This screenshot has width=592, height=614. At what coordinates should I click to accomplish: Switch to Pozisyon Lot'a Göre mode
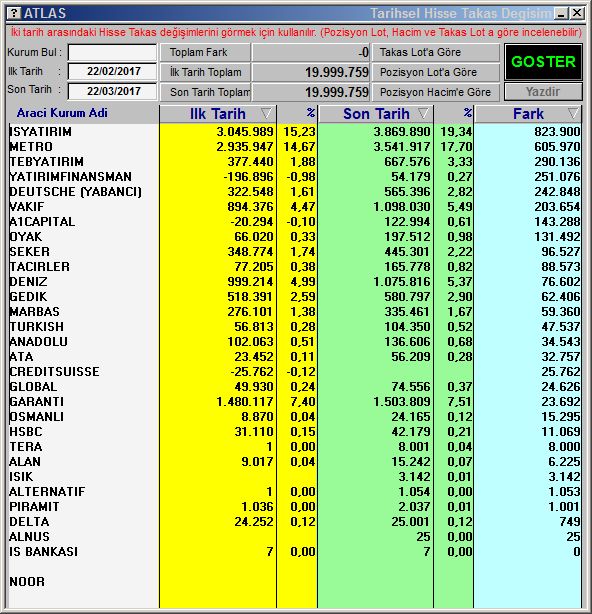pyautogui.click(x=436, y=72)
